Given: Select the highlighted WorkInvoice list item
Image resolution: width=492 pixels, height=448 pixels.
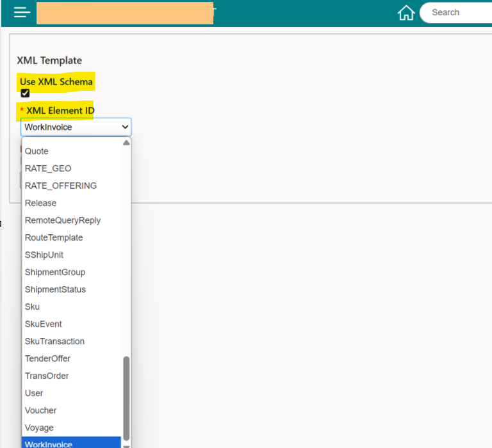Looking at the screenshot, I should click(71, 442).
